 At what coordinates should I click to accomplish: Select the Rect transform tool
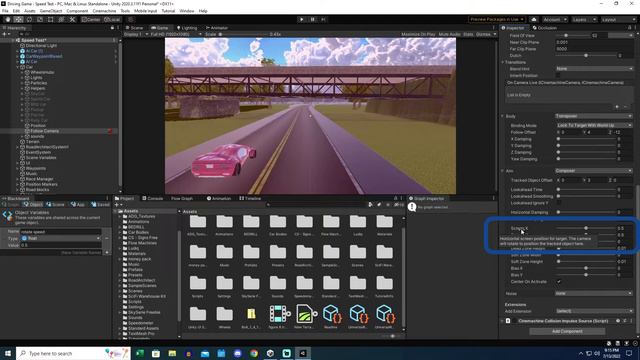click(51, 19)
